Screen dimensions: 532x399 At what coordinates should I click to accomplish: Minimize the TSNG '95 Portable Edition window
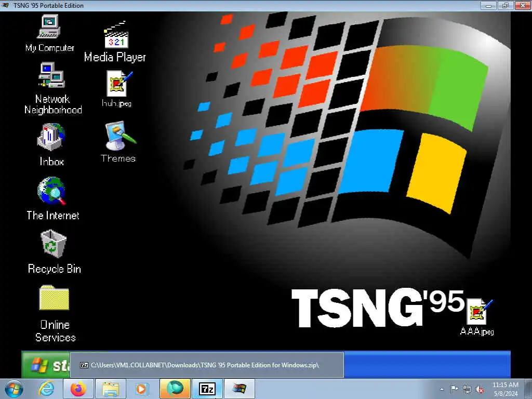pyautogui.click(x=488, y=5)
